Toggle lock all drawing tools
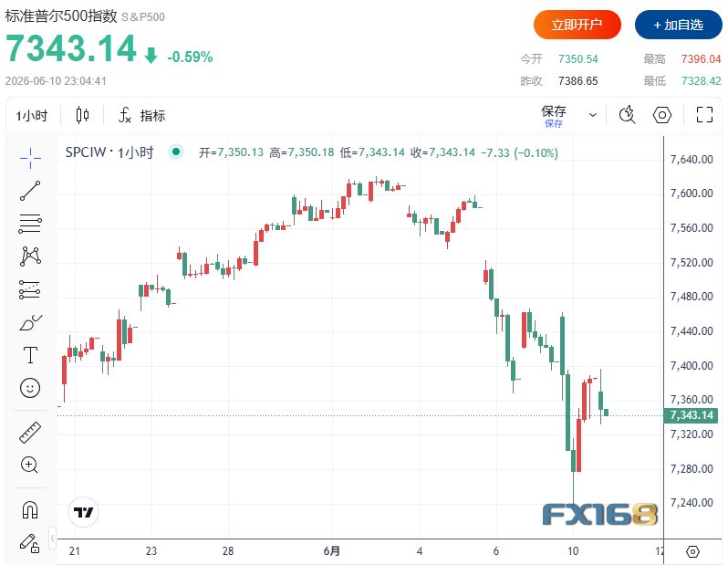728x565 pixels. tap(30, 542)
